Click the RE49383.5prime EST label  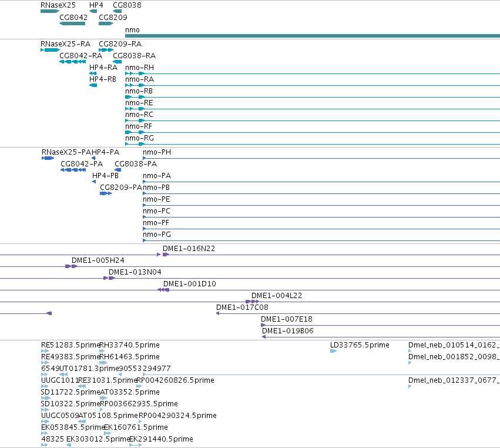[71, 357]
